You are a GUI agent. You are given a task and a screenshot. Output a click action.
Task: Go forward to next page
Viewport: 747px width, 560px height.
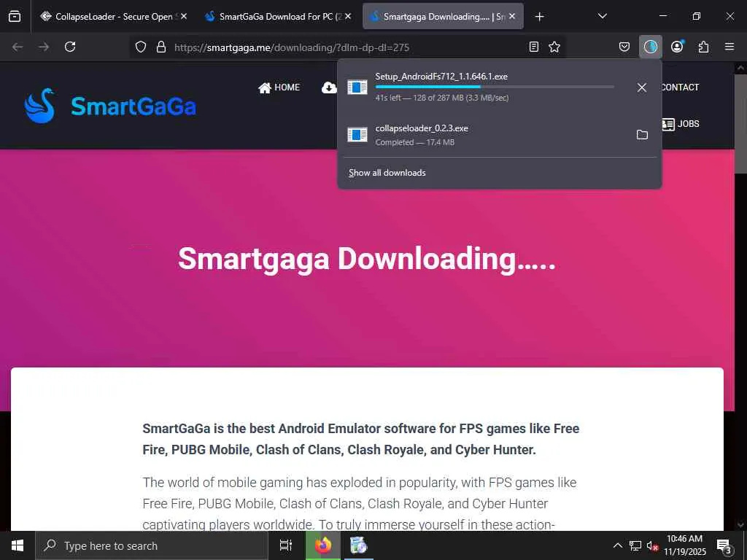point(44,47)
